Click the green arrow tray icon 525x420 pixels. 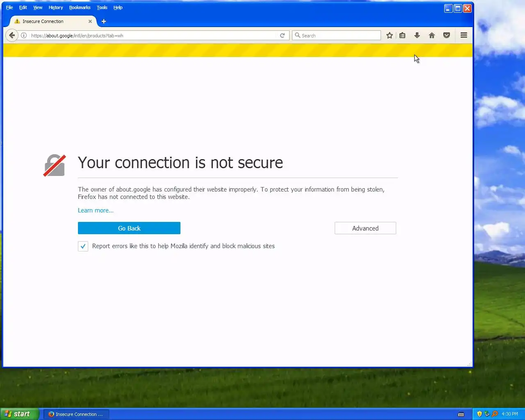tap(487, 414)
